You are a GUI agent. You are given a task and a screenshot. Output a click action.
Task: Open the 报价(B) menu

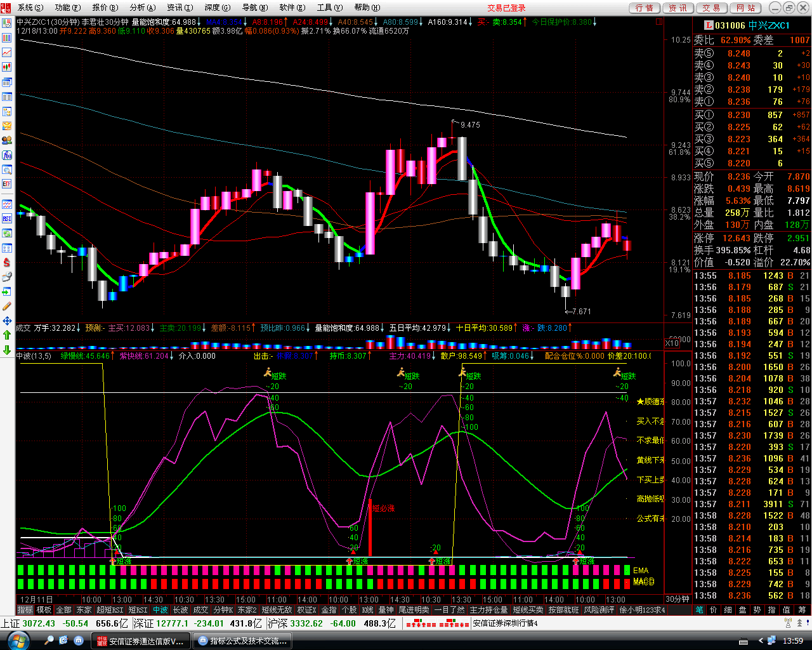tap(105, 8)
